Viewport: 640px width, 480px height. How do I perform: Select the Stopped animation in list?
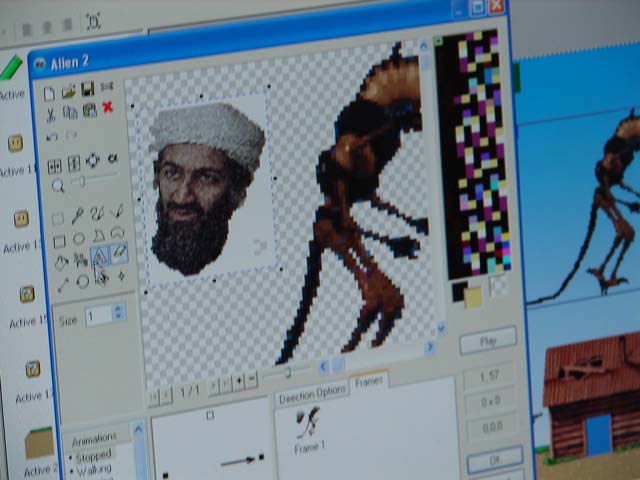tap(95, 455)
